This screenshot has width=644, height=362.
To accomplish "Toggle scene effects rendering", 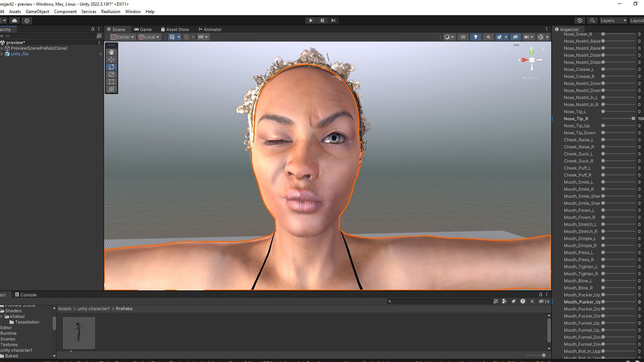I will tap(499, 37).
